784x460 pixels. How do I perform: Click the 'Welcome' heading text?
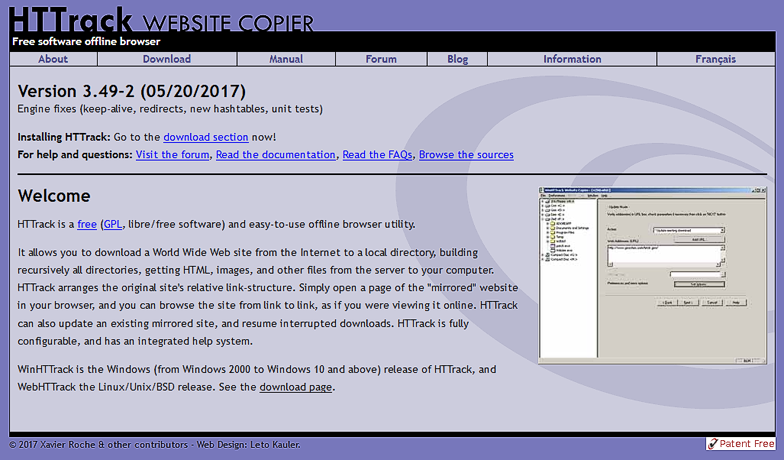[54, 196]
